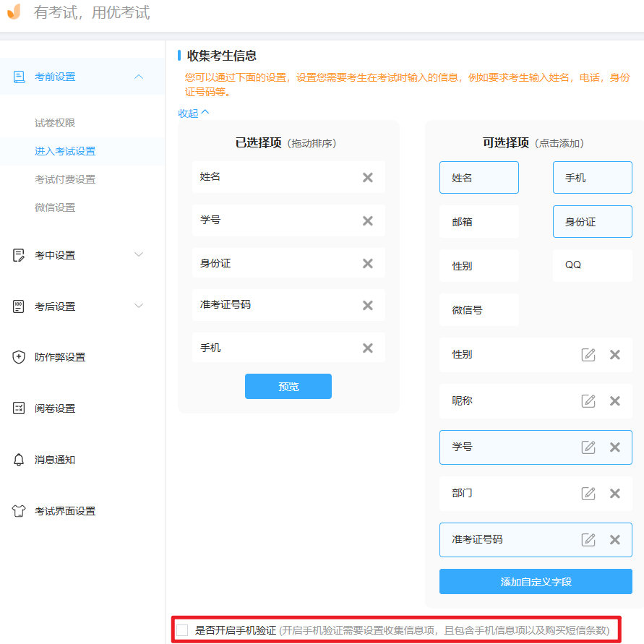The image size is (644, 644).
Task: Delete the 昵称 custom field via X
Action: (614, 401)
